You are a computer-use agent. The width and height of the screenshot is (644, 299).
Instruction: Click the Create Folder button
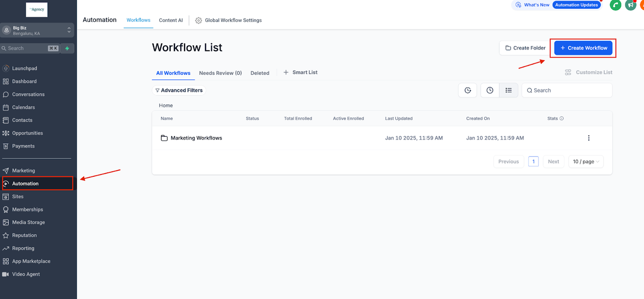pyautogui.click(x=525, y=48)
